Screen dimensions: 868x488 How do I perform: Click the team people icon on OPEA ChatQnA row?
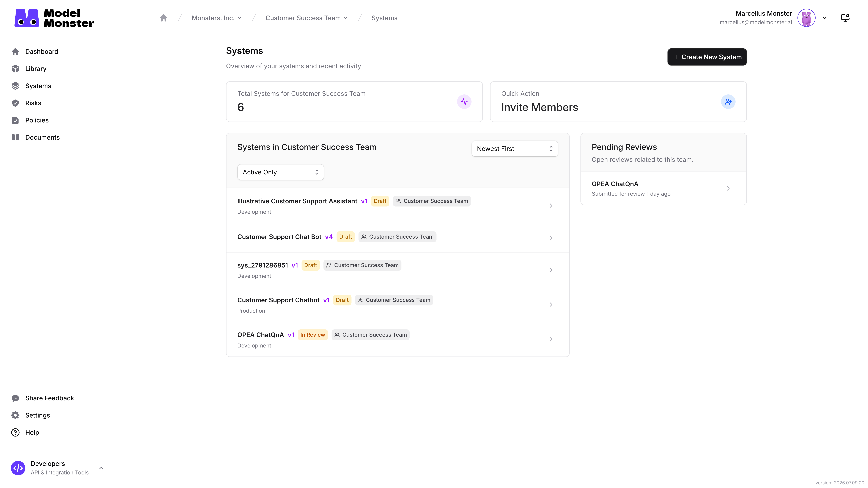coord(337,335)
